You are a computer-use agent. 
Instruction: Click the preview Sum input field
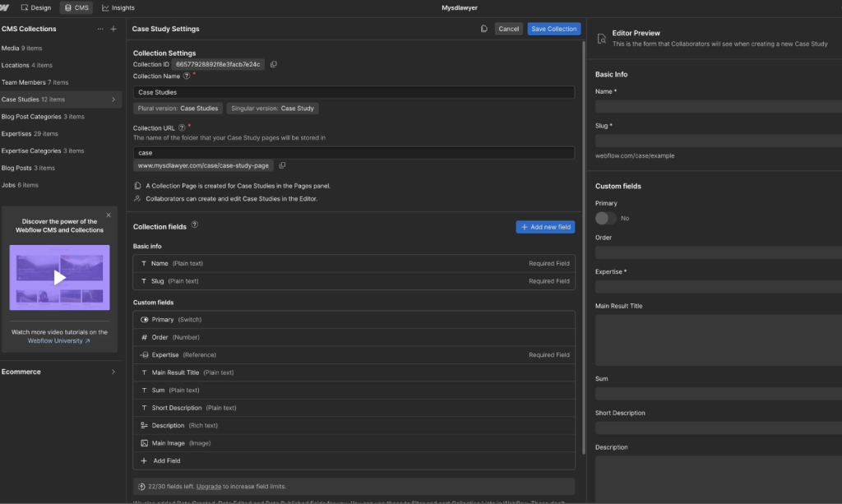(719, 394)
